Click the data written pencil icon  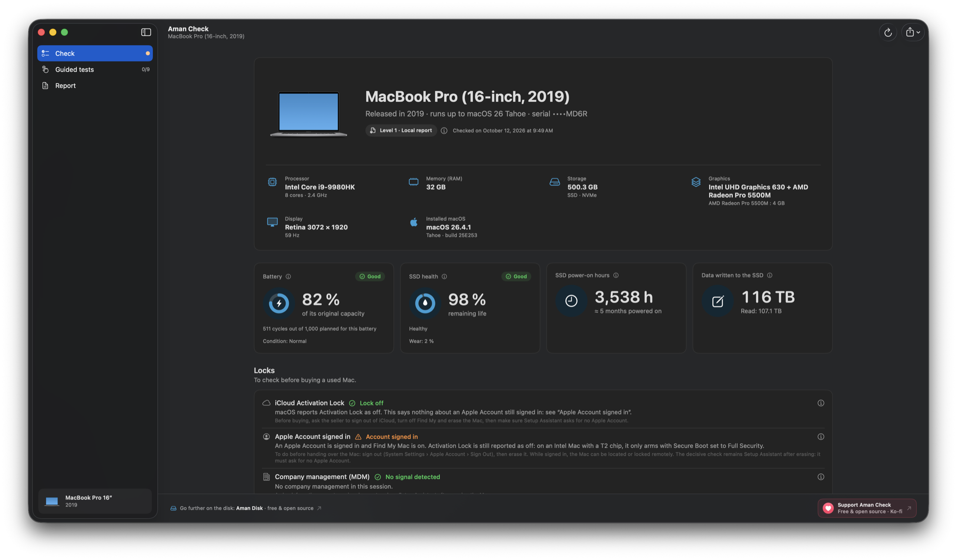click(717, 300)
